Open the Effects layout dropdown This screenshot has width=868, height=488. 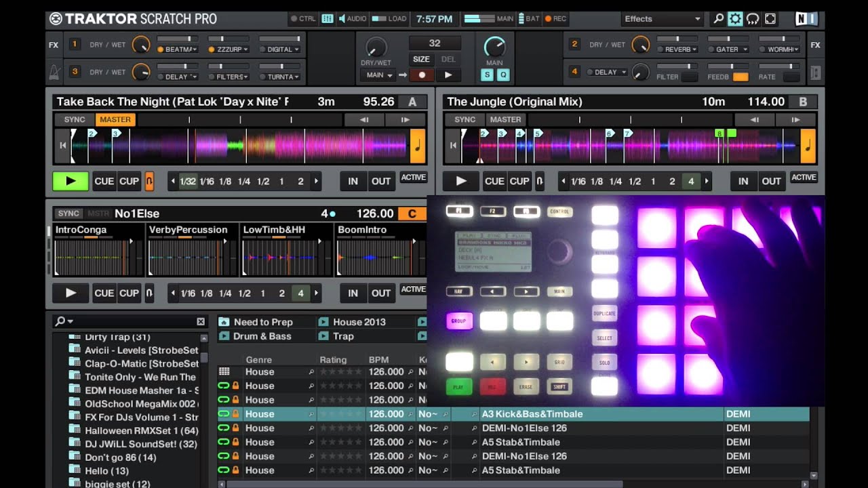[x=661, y=19]
